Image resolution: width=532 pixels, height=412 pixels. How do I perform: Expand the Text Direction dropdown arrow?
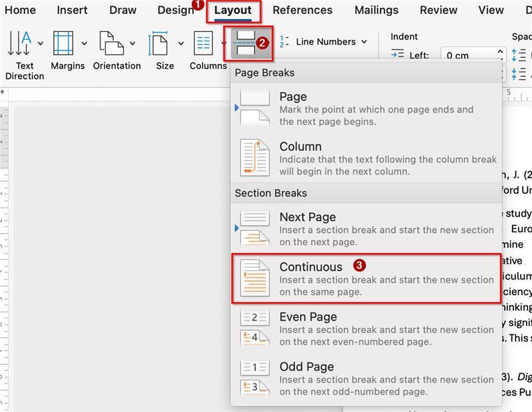(41, 43)
